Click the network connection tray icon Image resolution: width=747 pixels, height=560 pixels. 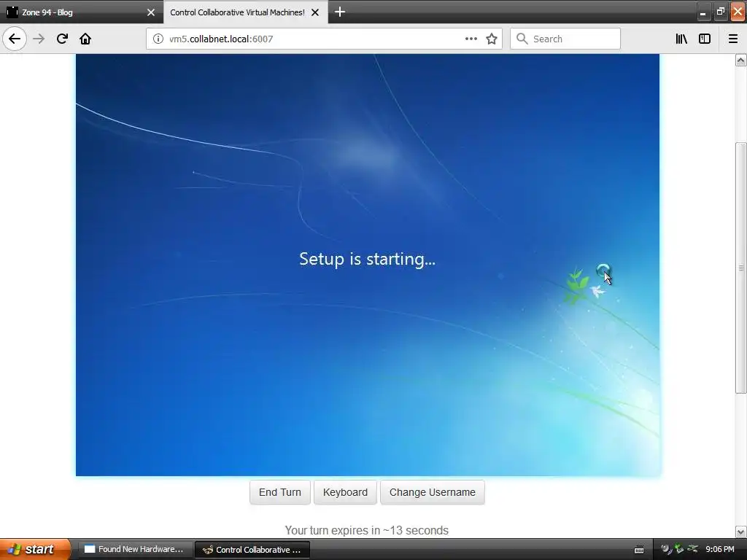[693, 549]
